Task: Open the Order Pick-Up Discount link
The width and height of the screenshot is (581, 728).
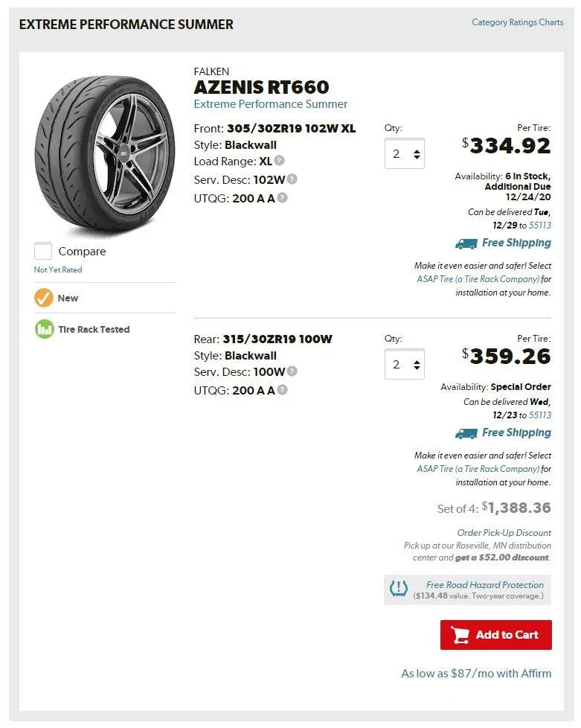Action: pos(504,532)
